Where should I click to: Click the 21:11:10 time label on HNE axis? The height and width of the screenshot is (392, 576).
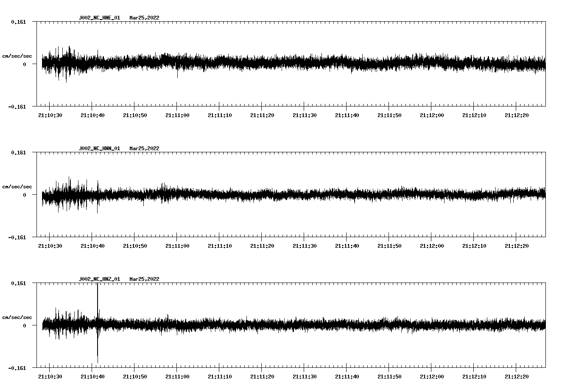click(x=220, y=115)
